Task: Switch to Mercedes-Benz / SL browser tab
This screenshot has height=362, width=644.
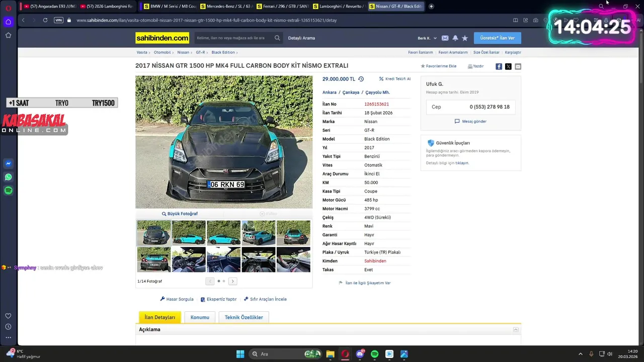Action: pos(225,6)
